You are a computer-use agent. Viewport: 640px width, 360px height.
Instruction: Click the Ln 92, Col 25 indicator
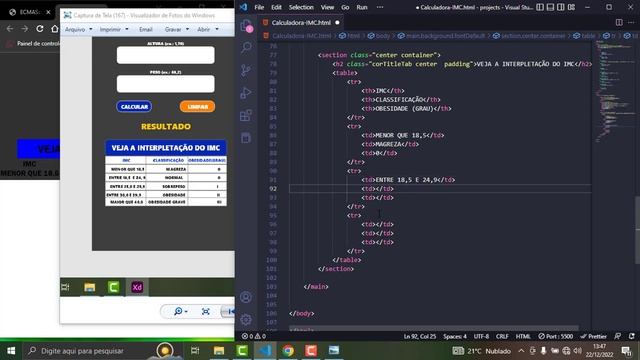pos(420,336)
